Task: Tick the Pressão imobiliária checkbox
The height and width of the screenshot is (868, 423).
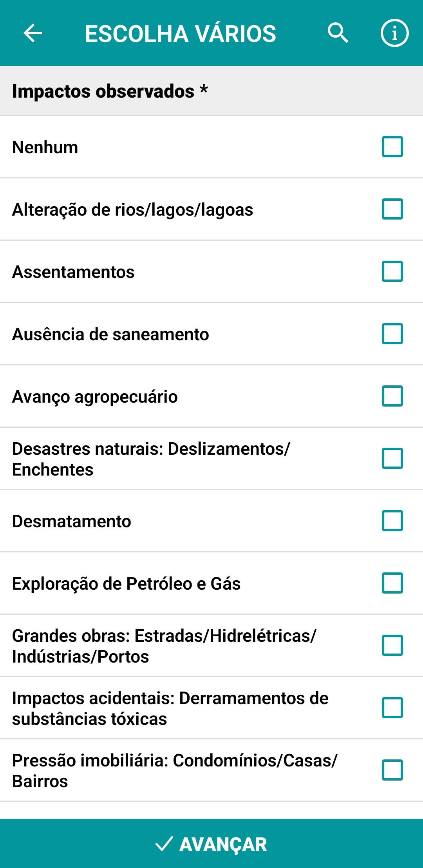Action: (392, 770)
